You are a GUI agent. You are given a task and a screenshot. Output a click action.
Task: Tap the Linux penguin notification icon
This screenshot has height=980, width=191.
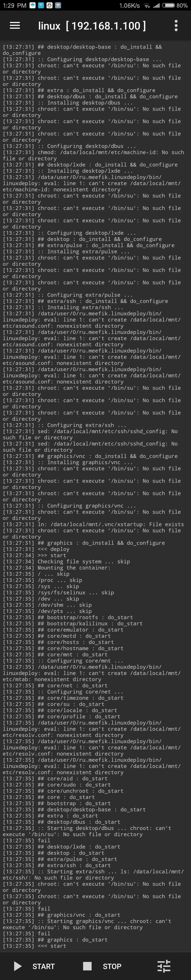(49, 5)
